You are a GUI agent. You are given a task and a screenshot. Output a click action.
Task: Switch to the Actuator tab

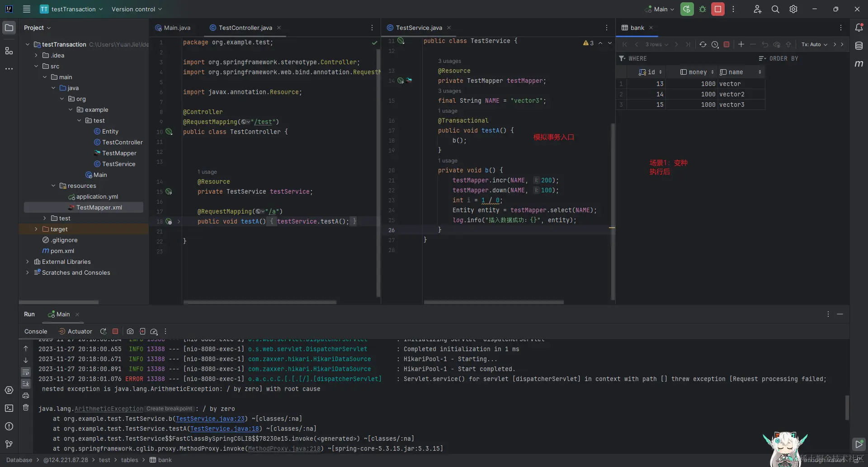tap(75, 331)
